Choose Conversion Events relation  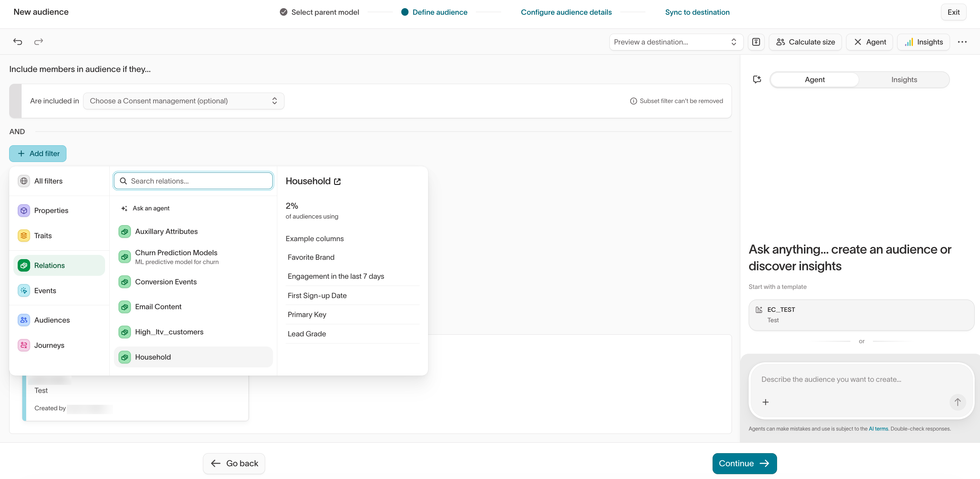click(x=193, y=282)
